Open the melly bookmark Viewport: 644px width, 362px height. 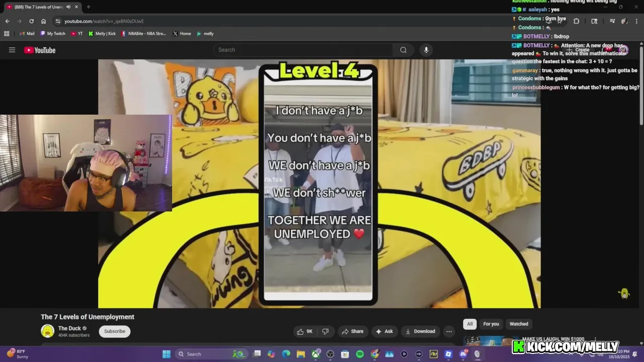pyautogui.click(x=205, y=34)
